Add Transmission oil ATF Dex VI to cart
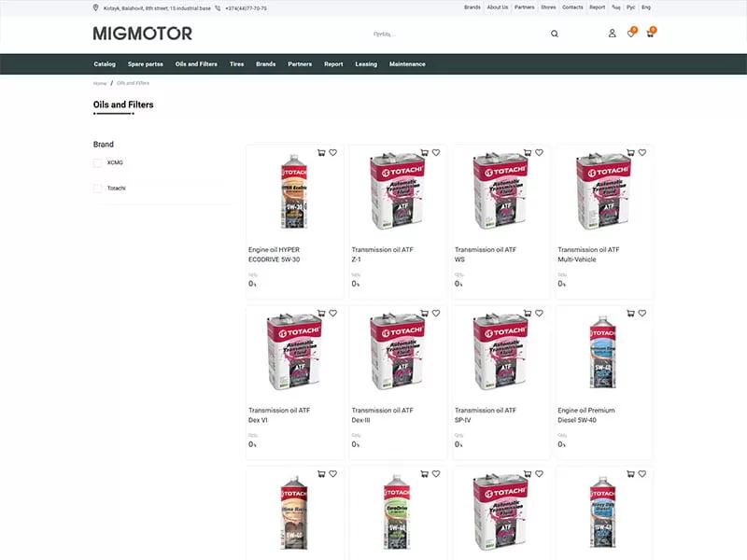Viewport: 747px width, 560px height. (x=320, y=313)
